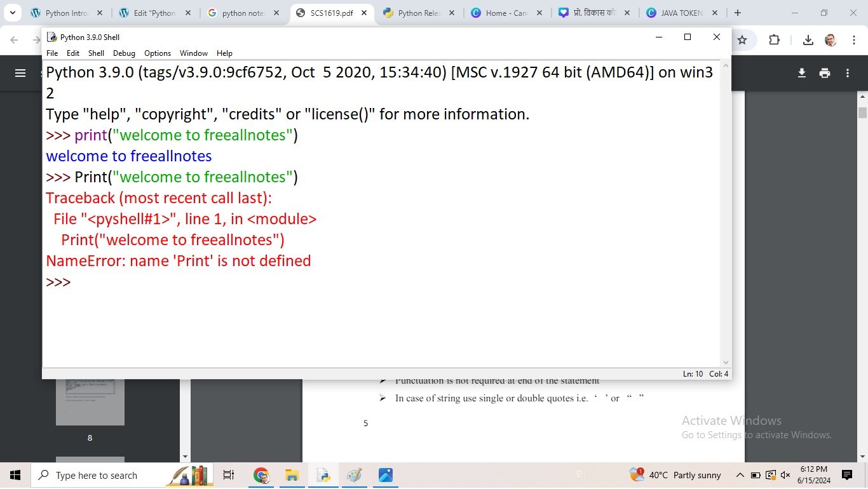Show hidden system tray icons

pos(740,475)
